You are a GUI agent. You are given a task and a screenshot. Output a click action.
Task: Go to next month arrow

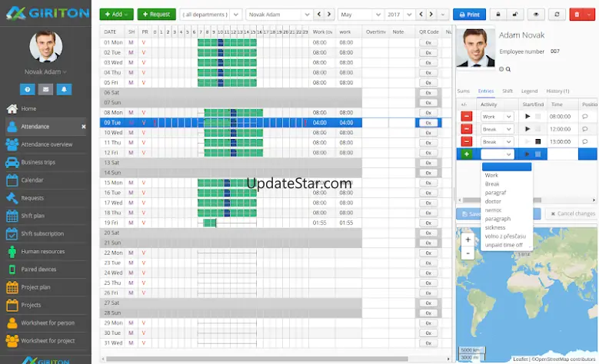[x=431, y=15]
